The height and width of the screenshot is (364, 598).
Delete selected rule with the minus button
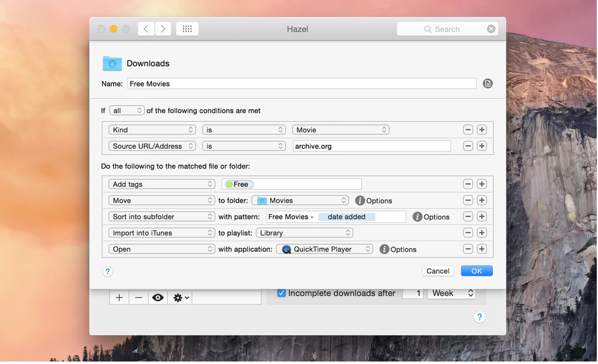point(138,297)
